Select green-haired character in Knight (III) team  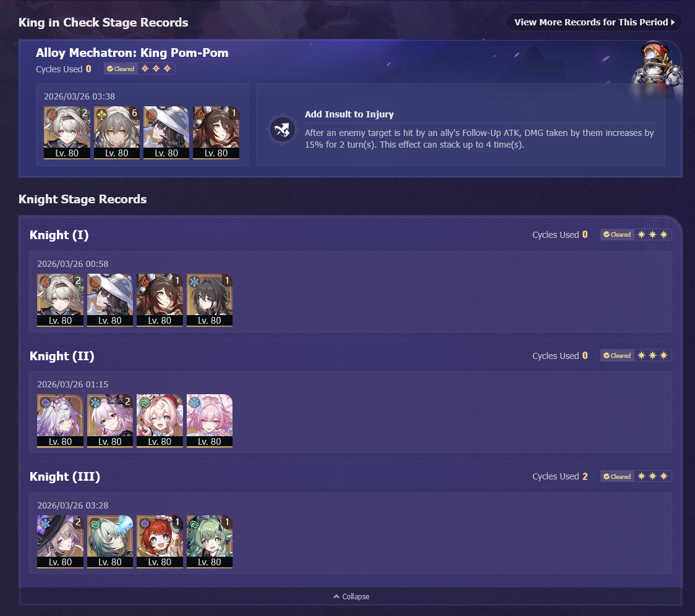point(209,542)
